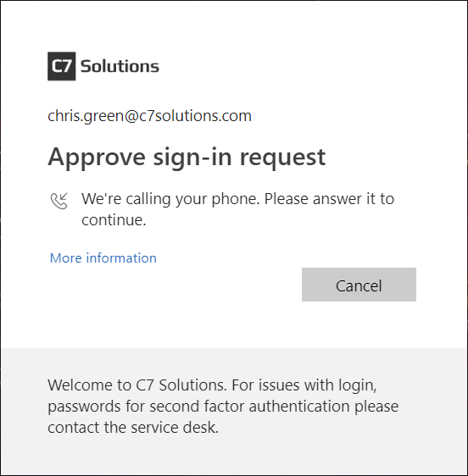Click the word phone in the message

point(236,199)
